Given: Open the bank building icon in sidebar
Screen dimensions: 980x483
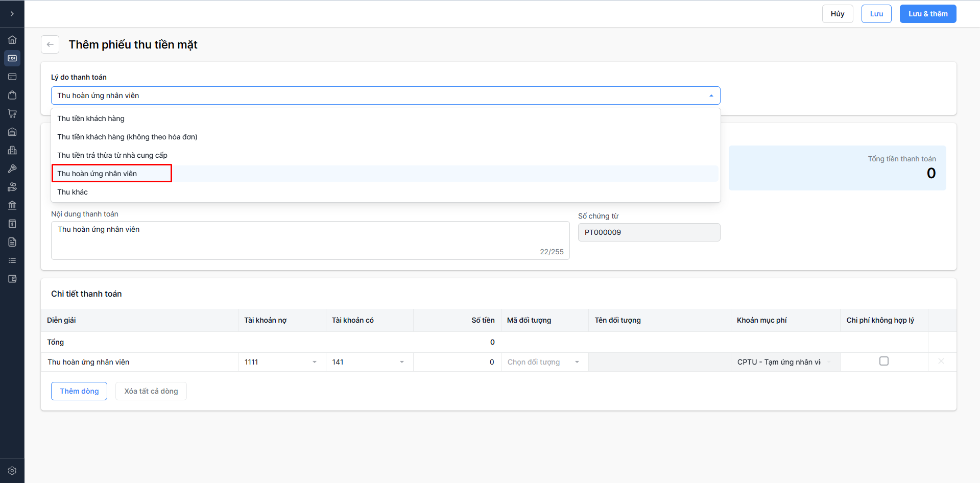Looking at the screenshot, I should [x=12, y=205].
